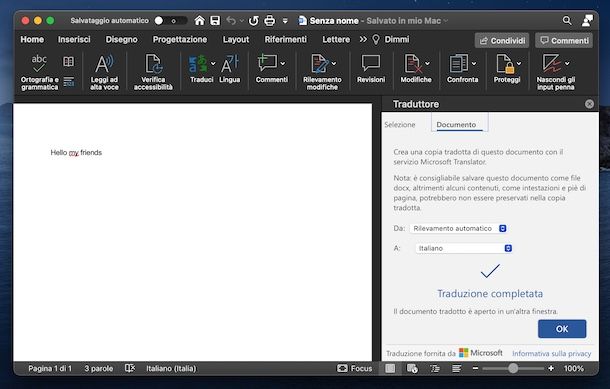Open the Da language dropdown

[458, 228]
